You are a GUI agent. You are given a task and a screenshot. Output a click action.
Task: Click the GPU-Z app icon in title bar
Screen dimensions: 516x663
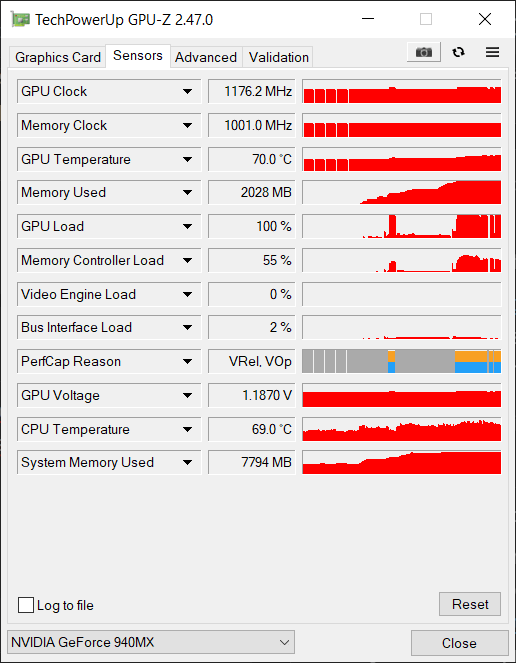[20, 19]
